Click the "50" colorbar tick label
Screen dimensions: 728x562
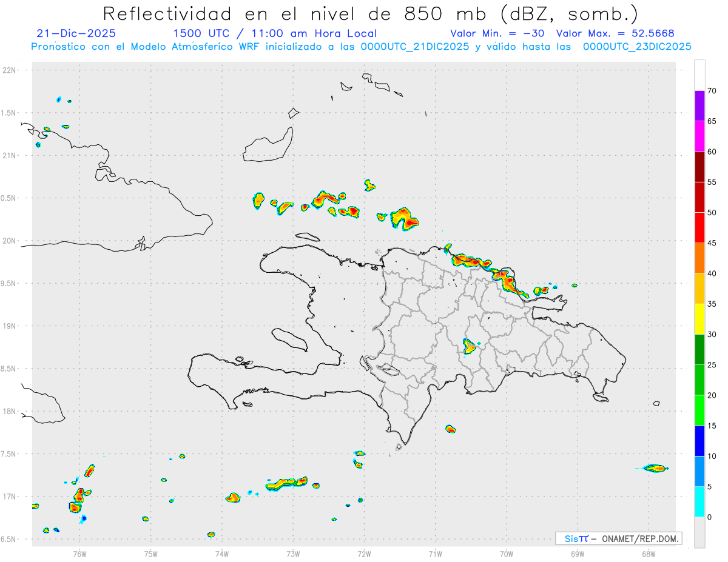coord(713,213)
